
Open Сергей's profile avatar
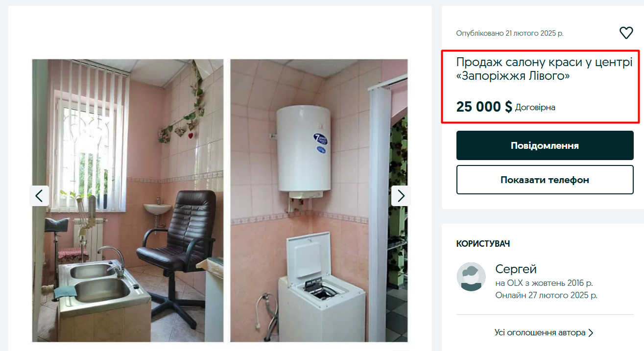pyautogui.click(x=471, y=277)
